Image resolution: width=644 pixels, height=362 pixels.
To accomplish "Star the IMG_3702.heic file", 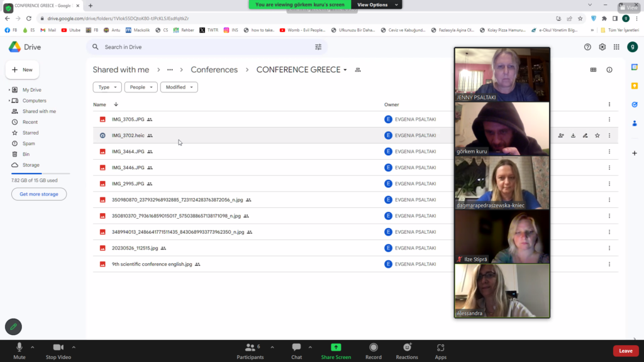I will click(x=597, y=135).
